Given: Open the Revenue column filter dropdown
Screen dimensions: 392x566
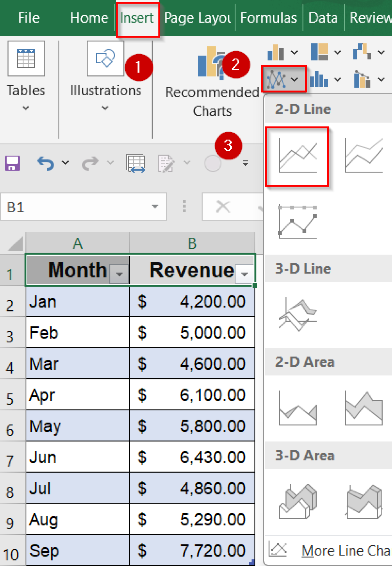Looking at the screenshot, I should (244, 274).
